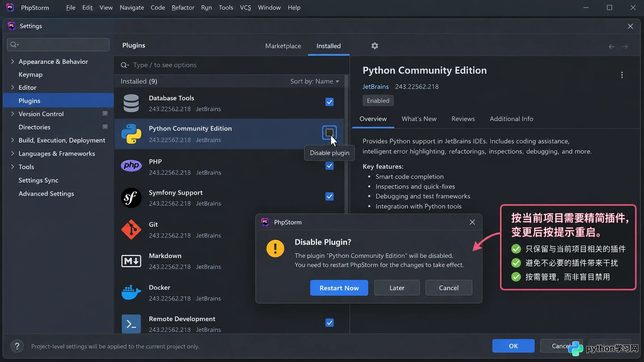Expand Languages & Frameworks node
644x362 pixels.
(13, 153)
